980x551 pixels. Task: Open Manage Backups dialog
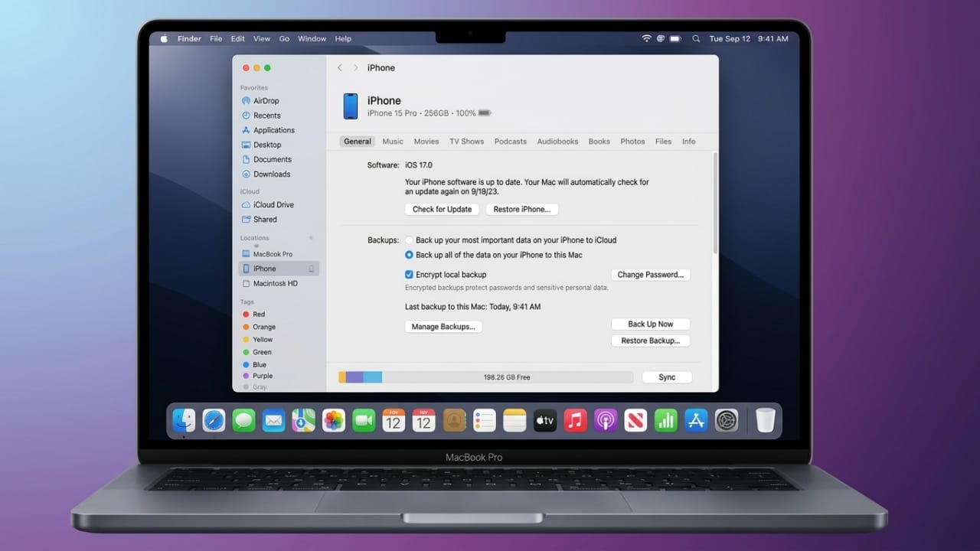click(443, 327)
